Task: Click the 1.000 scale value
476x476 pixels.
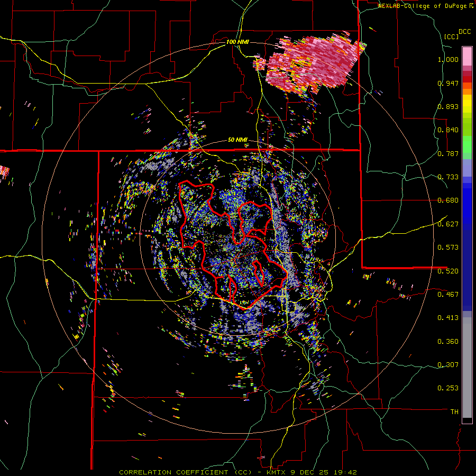Action: tap(448, 59)
